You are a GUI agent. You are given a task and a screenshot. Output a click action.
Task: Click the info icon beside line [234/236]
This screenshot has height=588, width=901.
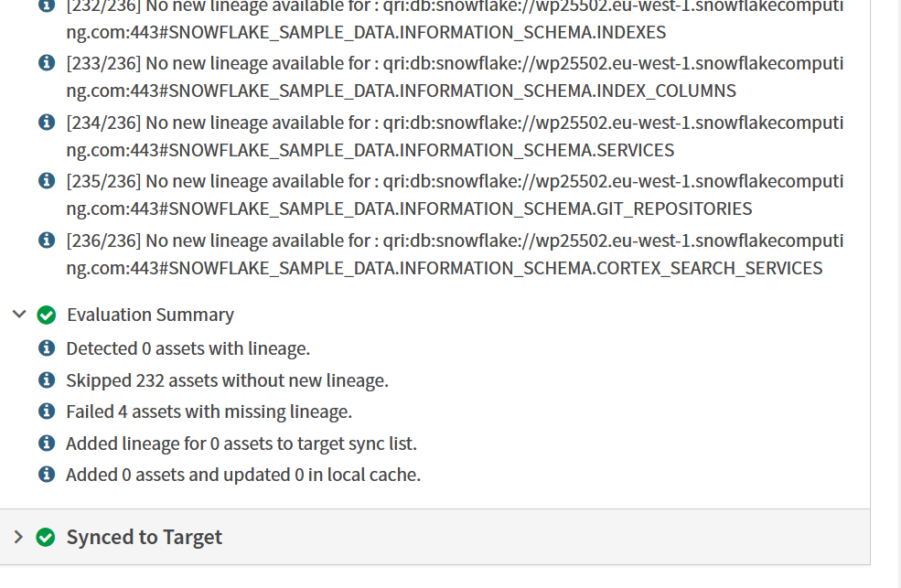[47, 122]
